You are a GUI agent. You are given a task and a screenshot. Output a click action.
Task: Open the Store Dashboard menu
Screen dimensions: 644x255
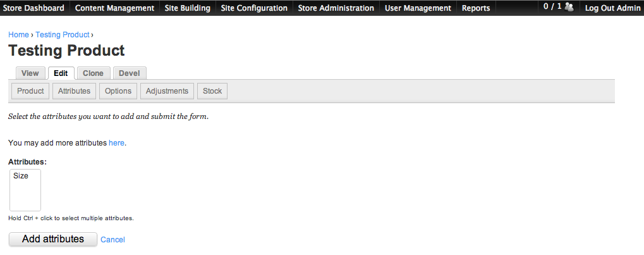pyautogui.click(x=33, y=8)
